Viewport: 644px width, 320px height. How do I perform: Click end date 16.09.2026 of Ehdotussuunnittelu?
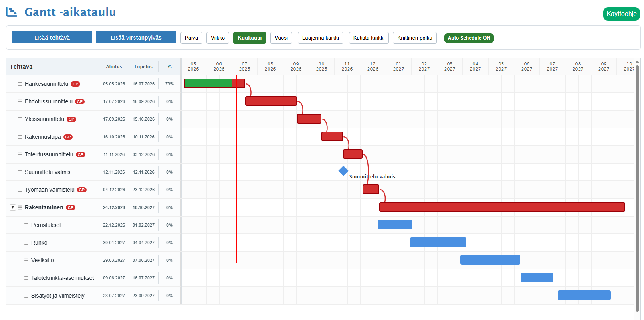pyautogui.click(x=143, y=102)
